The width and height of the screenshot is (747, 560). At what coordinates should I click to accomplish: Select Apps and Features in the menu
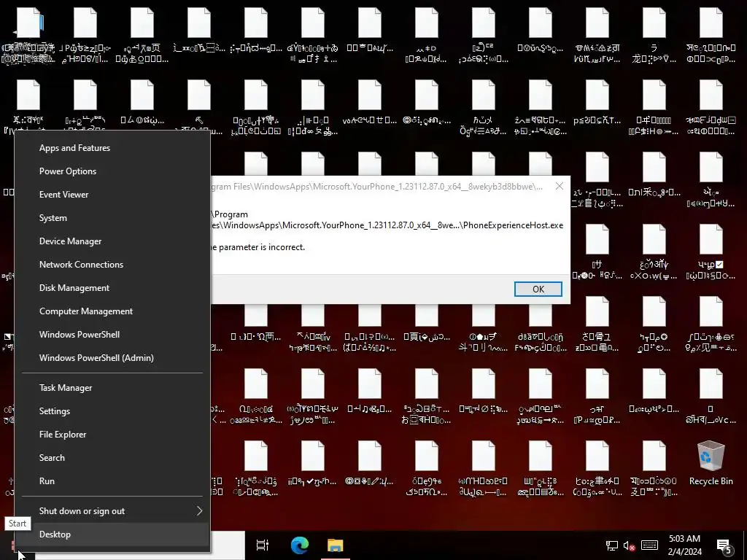point(112,148)
